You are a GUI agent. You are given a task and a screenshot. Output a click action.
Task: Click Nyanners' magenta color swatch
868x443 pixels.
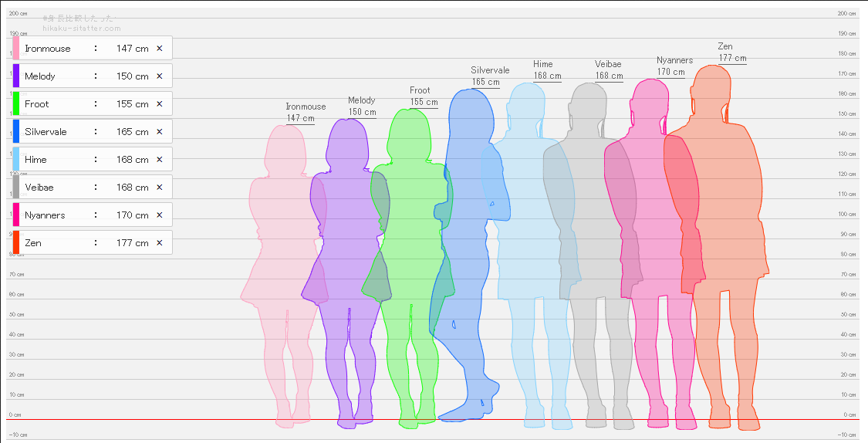[x=16, y=215]
